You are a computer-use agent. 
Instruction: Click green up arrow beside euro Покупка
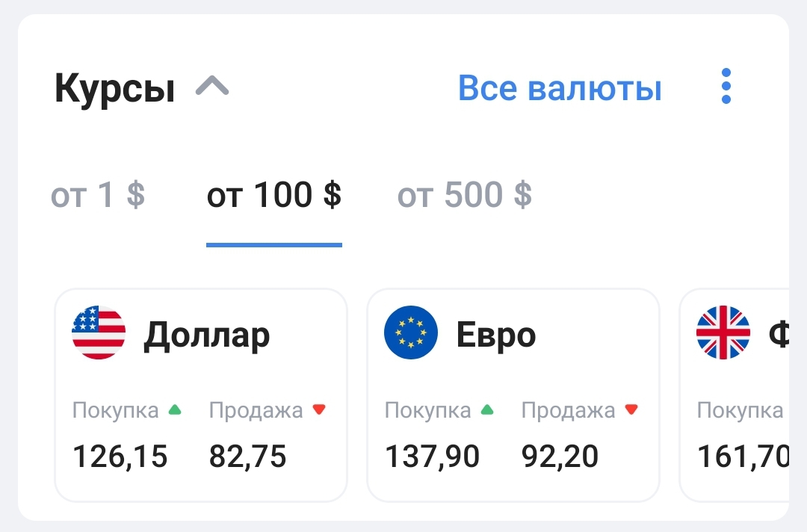coord(487,409)
